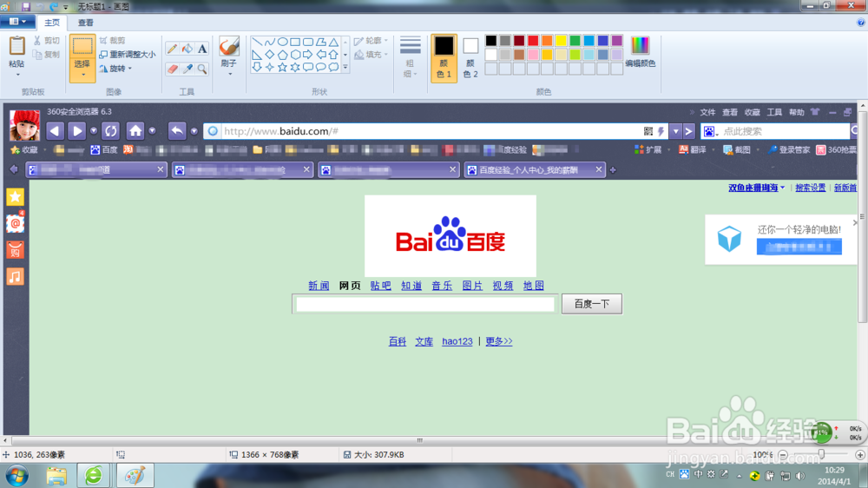Click the zoom in plus button
The width and height of the screenshot is (868, 488).
[x=859, y=455]
